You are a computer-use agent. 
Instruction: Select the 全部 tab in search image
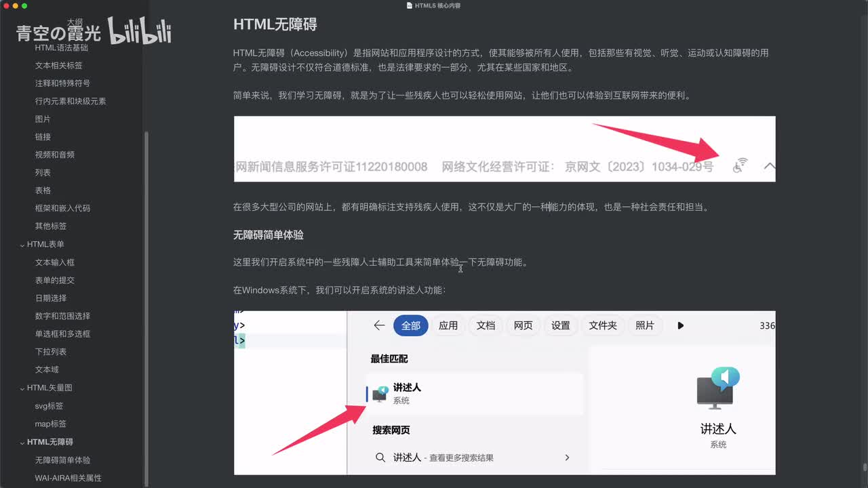411,325
